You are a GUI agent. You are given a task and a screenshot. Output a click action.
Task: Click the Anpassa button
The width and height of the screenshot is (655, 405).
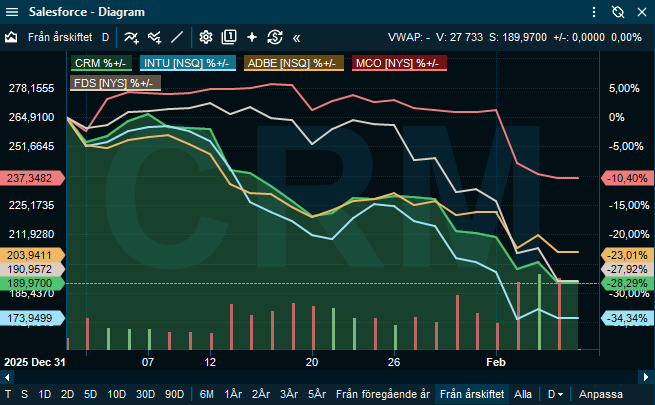pyautogui.click(x=600, y=394)
